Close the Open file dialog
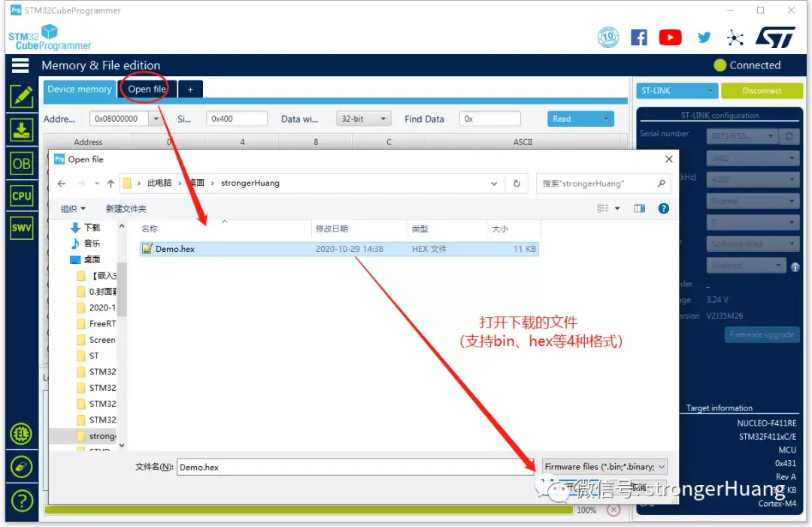812x527 pixels. 668,159
